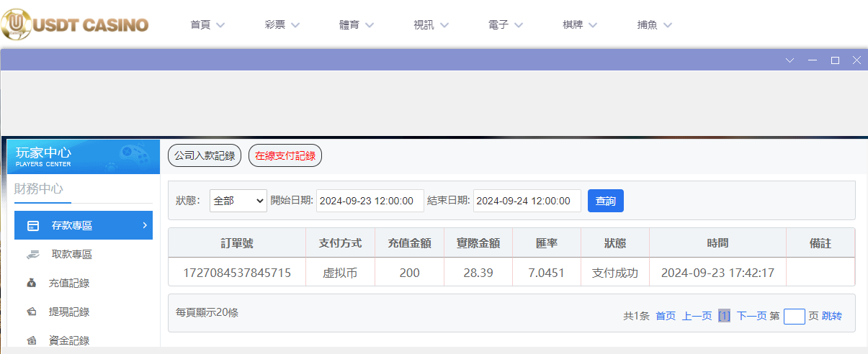
Task: Click the 提現記錄 sidebar icon
Action: [x=32, y=312]
